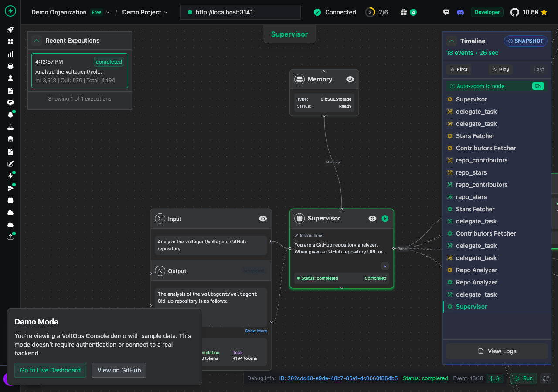Image resolution: width=558 pixels, height=392 pixels.
Task: Click the SNAPSHOT button in Timeline
Action: (525, 41)
